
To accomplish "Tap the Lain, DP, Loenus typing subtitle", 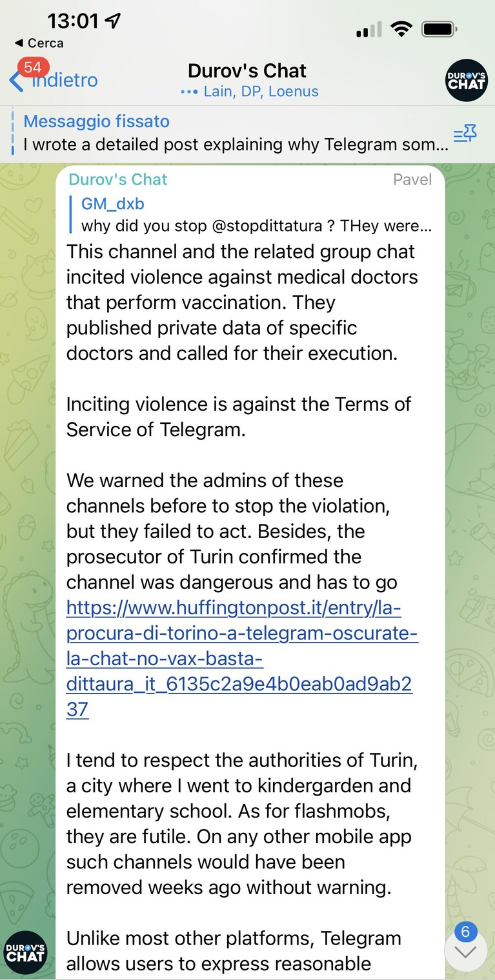I will click(x=250, y=92).
